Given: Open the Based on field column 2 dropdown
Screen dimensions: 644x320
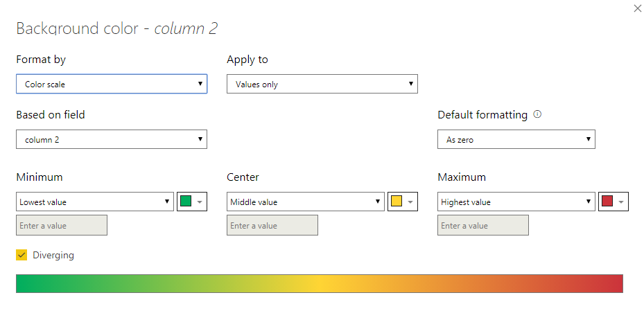Looking at the screenshot, I should [112, 139].
